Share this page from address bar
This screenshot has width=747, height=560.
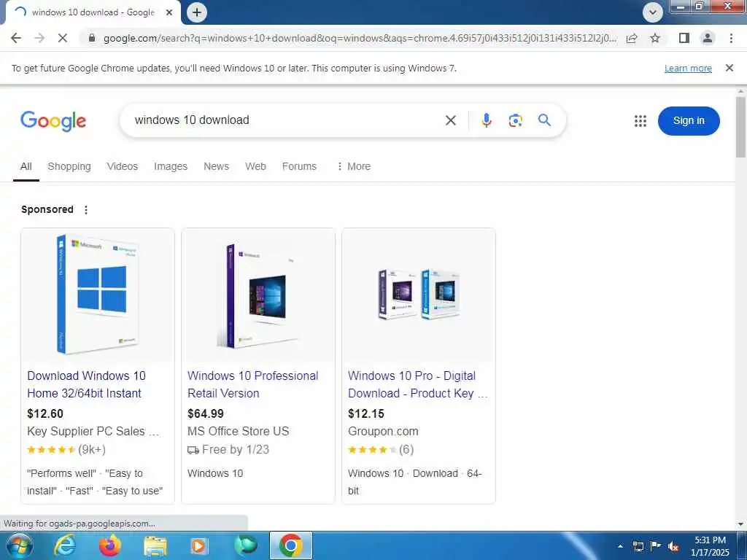[x=632, y=38]
